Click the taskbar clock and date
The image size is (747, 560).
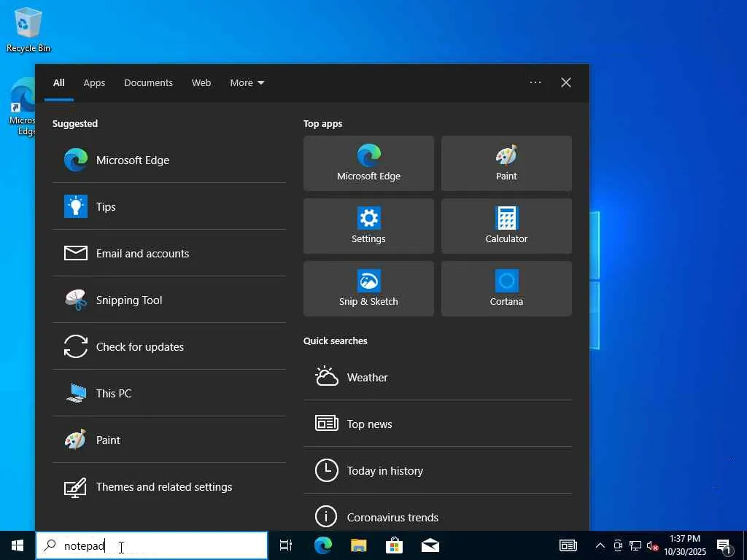[685, 545]
